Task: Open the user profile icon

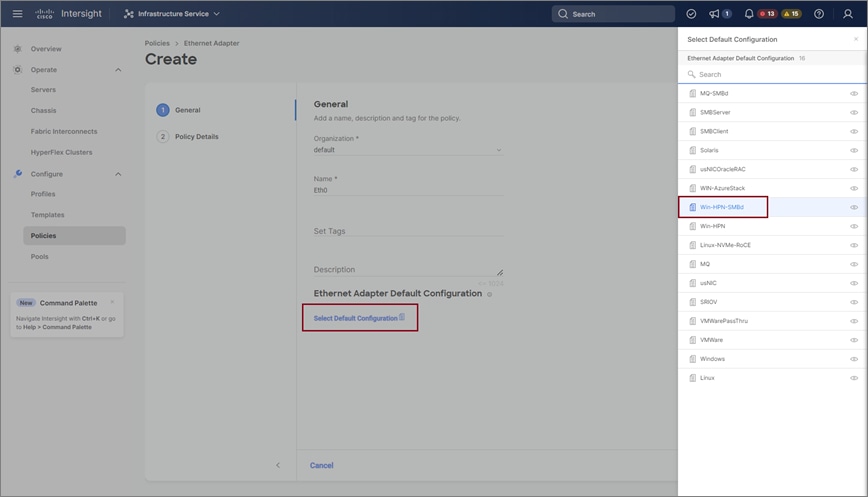Action: click(x=848, y=14)
